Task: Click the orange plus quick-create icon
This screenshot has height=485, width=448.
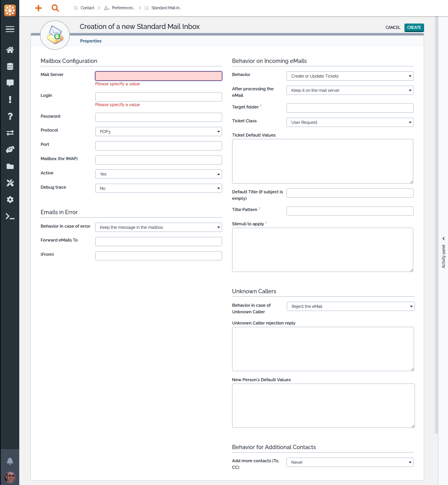Action: coord(38,8)
